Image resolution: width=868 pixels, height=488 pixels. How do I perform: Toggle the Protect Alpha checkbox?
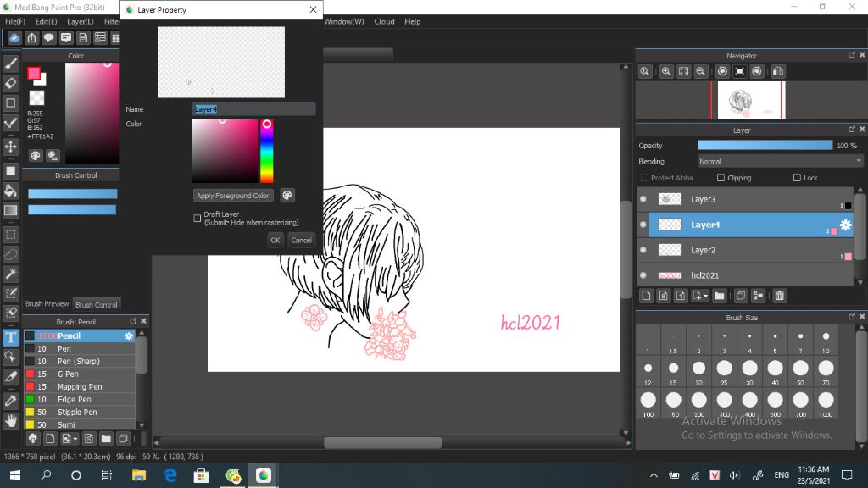[644, 178]
